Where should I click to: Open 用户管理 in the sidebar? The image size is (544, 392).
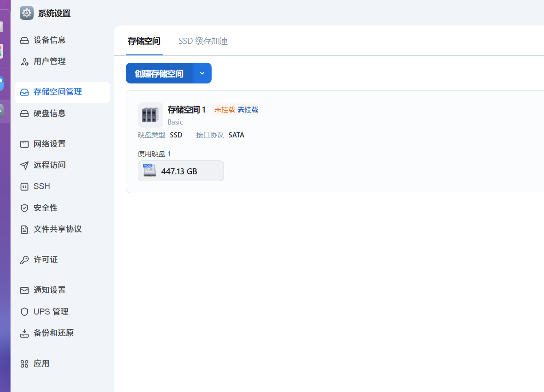point(62,61)
